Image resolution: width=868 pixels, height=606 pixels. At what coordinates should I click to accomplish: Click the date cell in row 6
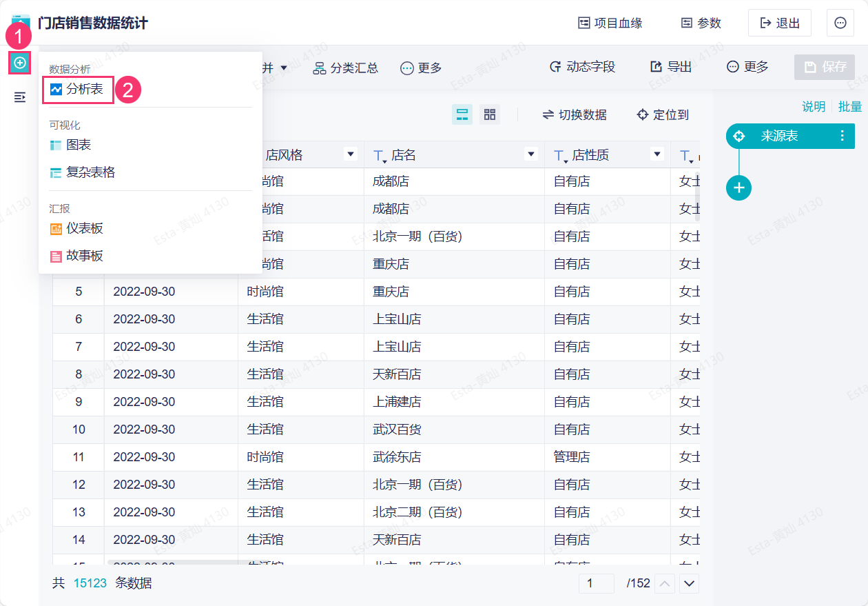[x=171, y=319]
